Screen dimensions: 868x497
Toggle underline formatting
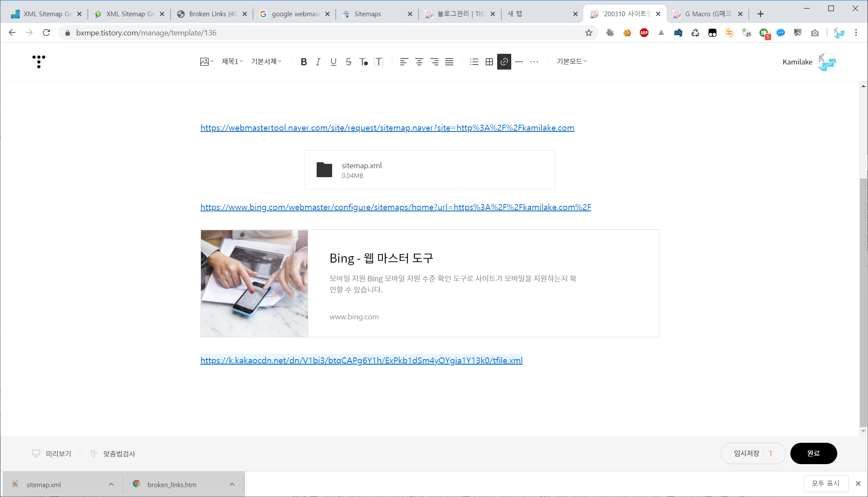click(333, 62)
